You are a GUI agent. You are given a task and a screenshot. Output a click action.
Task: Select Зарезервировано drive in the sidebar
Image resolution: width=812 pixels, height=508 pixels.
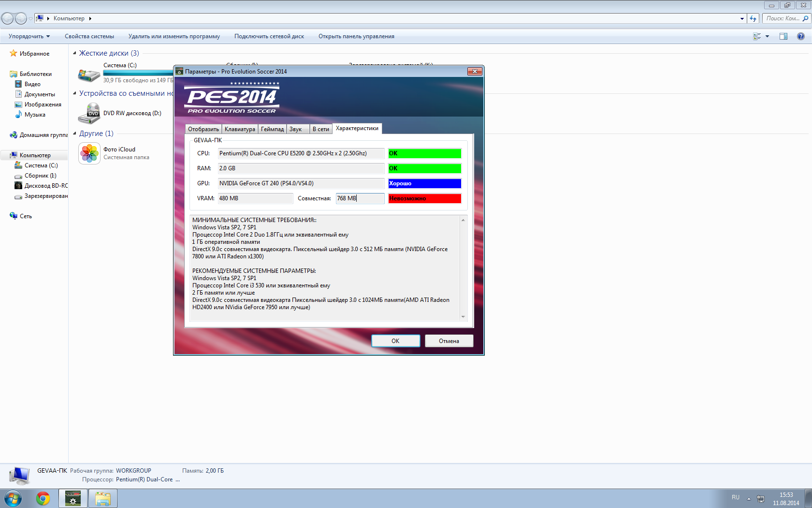click(x=41, y=196)
